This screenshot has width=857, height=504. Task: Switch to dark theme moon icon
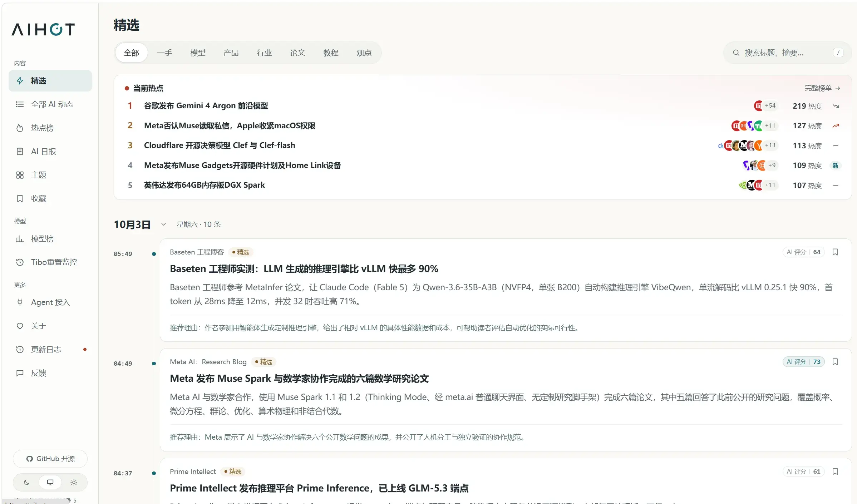(27, 483)
